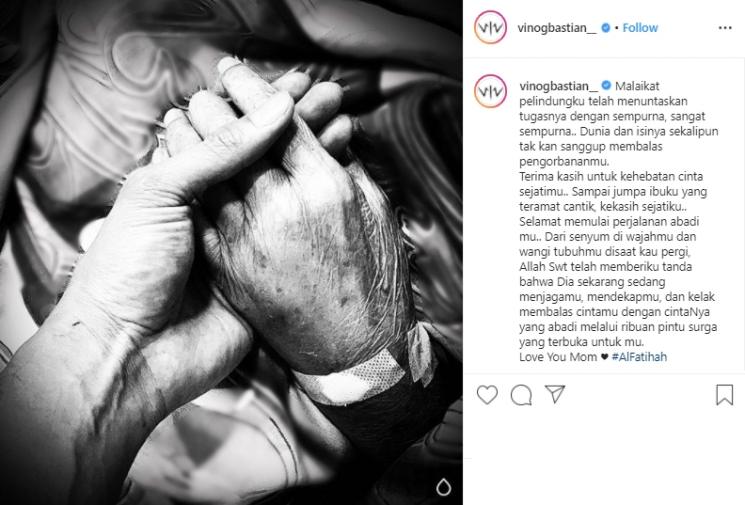Click the caption paragraph starting with 'Malaikat'
The width and height of the screenshot is (745, 505).
coord(619,221)
